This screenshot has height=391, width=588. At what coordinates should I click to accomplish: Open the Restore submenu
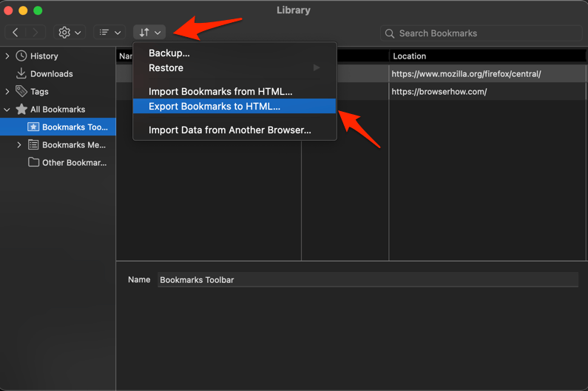click(x=166, y=68)
